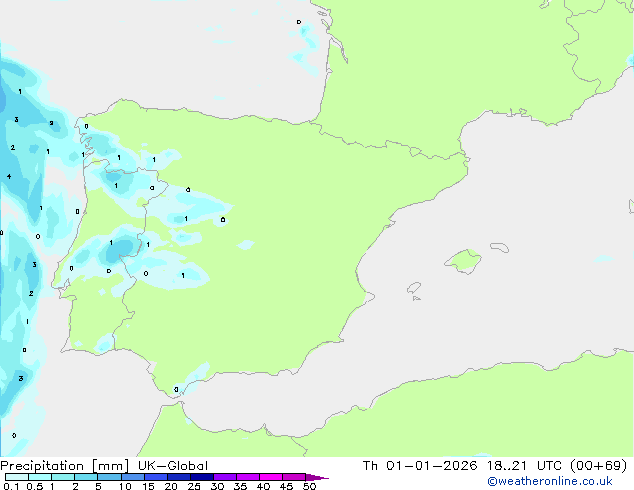Click the '18..21 UTC' time label
The height and width of the screenshot is (490, 634).
coord(524,466)
